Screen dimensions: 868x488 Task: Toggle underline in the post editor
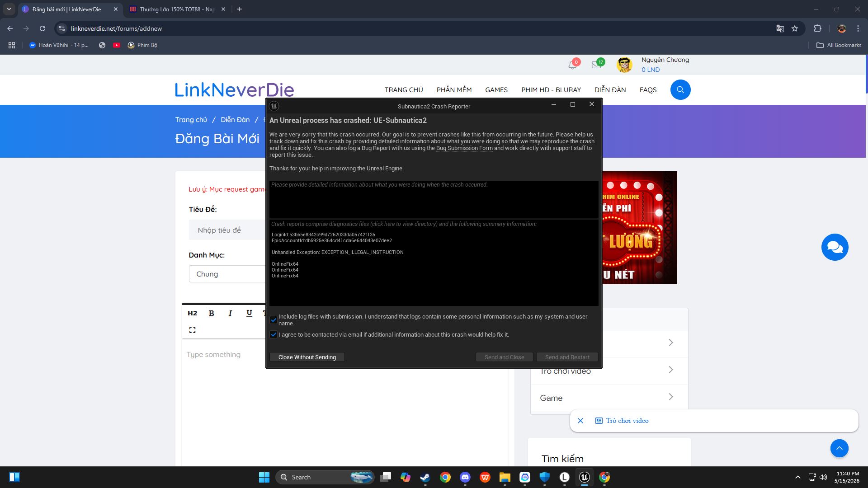tap(249, 313)
